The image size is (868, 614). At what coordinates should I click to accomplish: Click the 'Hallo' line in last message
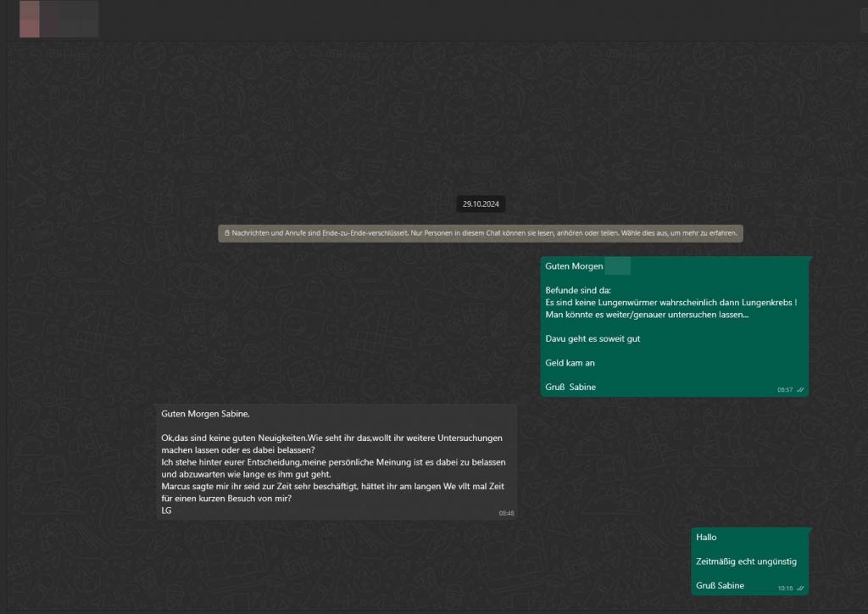point(706,538)
